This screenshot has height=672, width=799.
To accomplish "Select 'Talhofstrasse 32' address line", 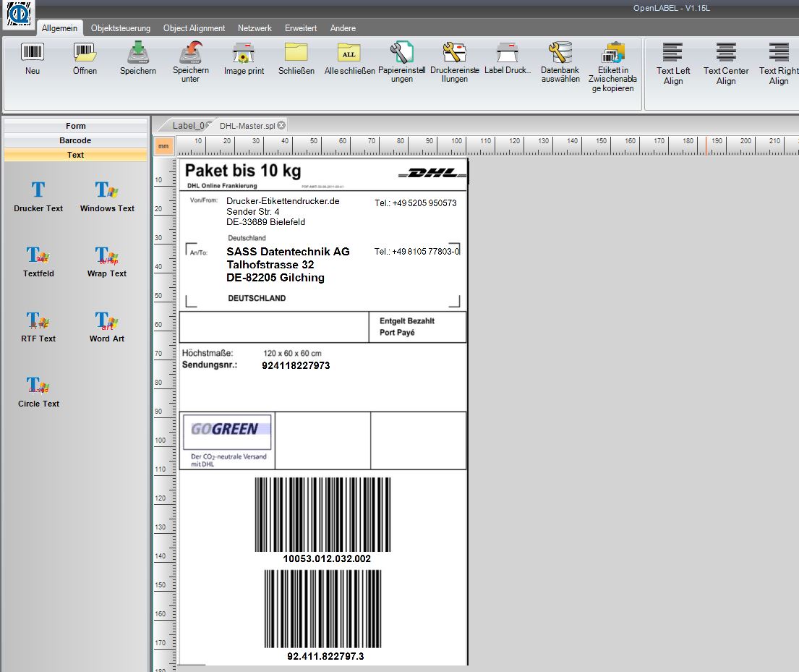I will [x=270, y=265].
